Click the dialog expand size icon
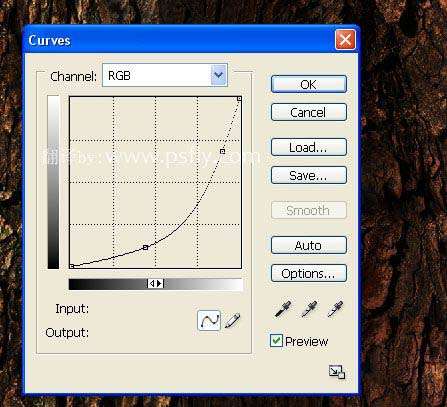447x407 pixels. pyautogui.click(x=337, y=372)
